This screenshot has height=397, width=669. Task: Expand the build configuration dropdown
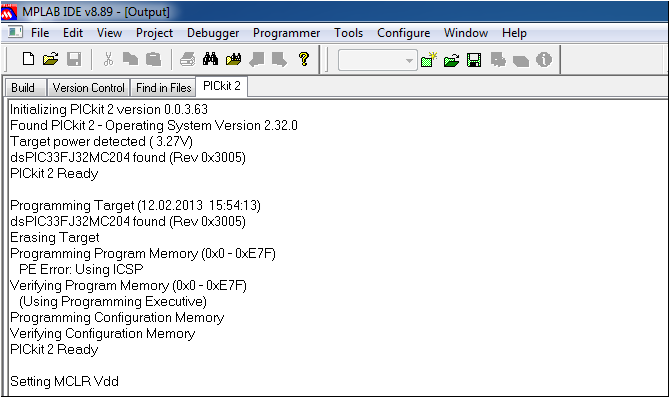point(409,60)
